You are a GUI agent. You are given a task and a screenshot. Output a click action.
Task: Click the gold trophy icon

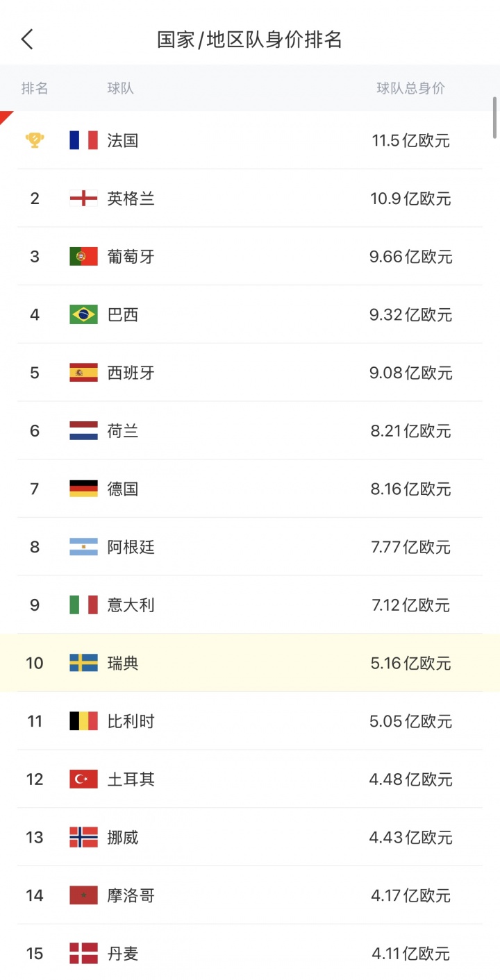tap(35, 140)
